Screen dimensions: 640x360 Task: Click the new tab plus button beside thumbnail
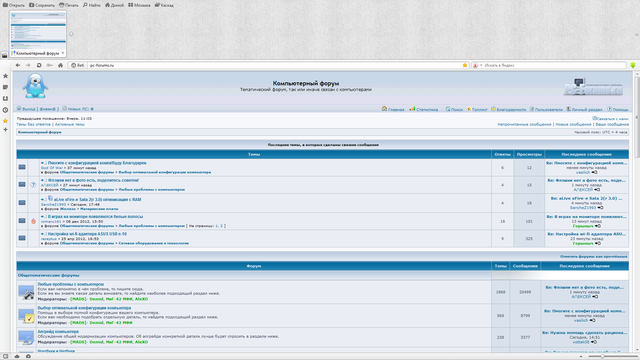[x=71, y=34]
